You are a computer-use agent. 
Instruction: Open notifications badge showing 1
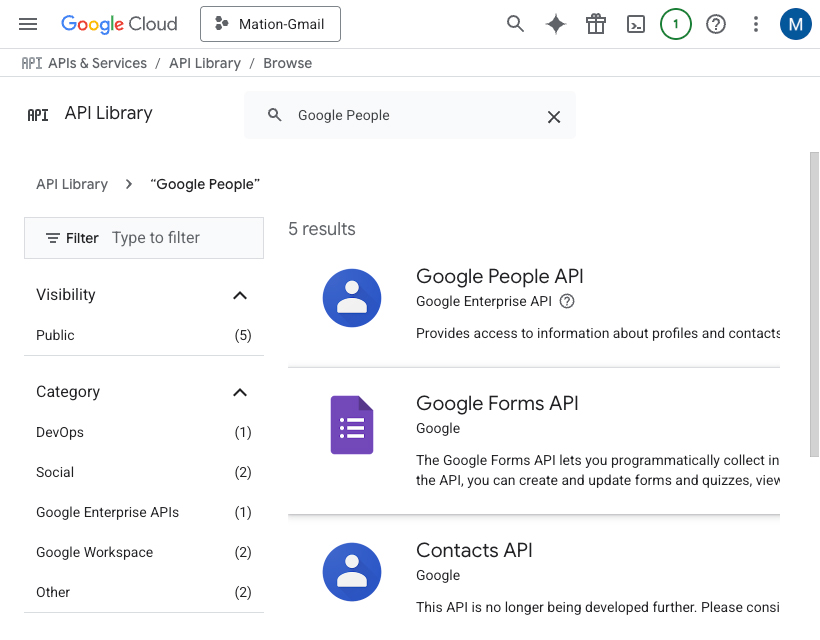click(x=676, y=24)
